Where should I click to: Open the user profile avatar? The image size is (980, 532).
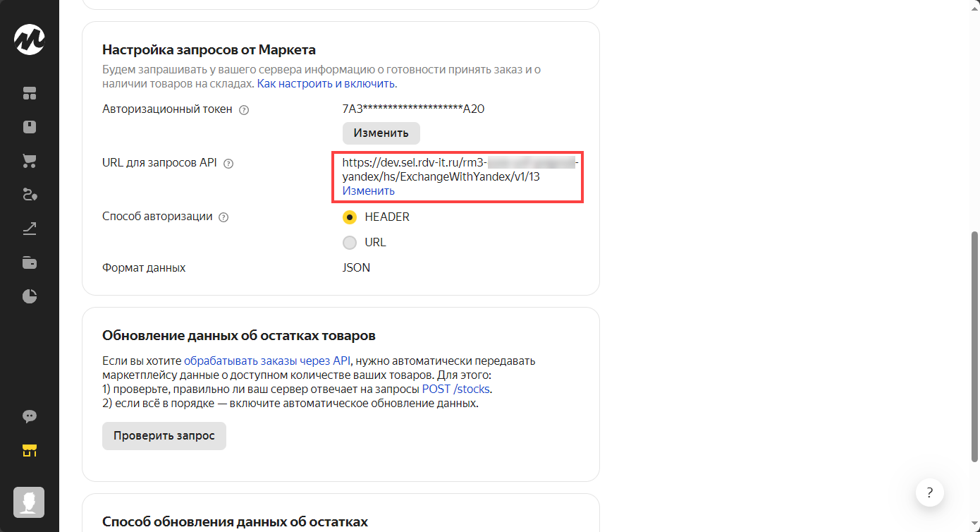(x=30, y=502)
